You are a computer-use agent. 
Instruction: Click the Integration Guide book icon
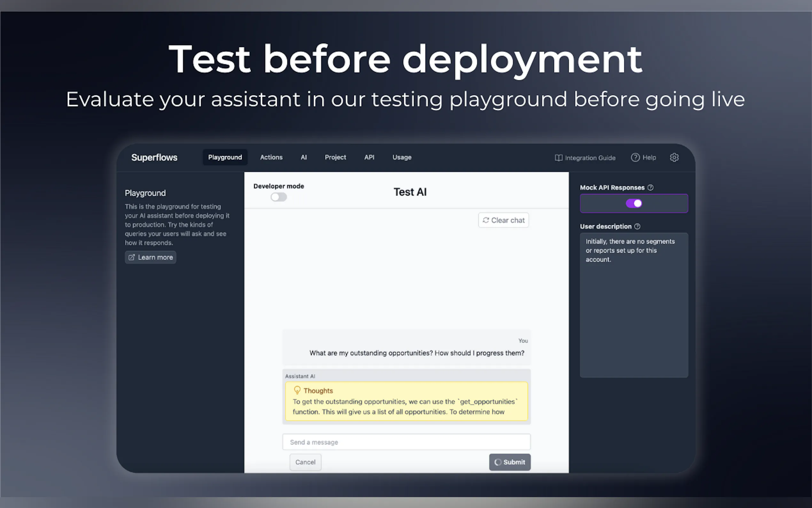(558, 158)
